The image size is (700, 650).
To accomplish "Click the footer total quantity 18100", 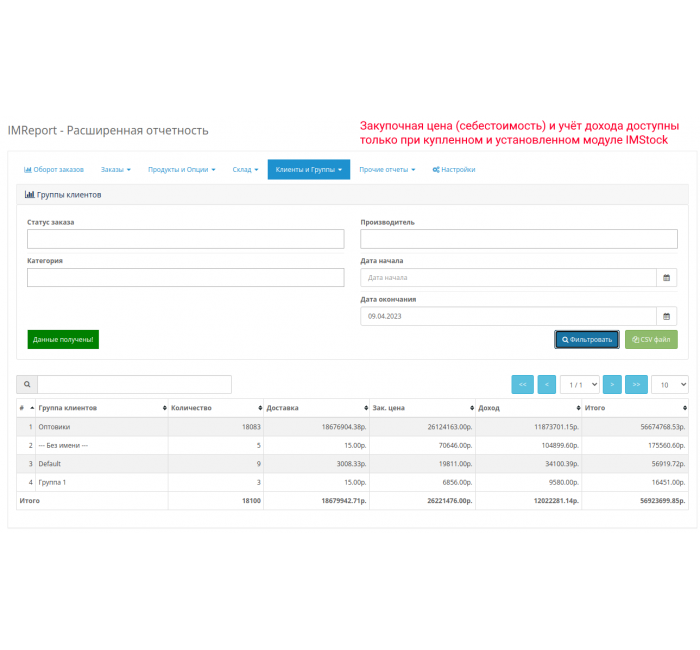I will 251,501.
